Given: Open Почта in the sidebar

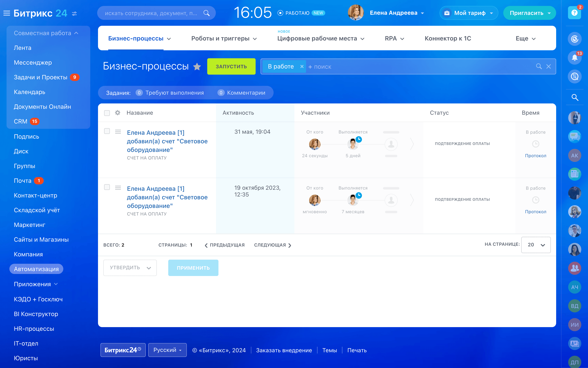Looking at the screenshot, I should (23, 181).
